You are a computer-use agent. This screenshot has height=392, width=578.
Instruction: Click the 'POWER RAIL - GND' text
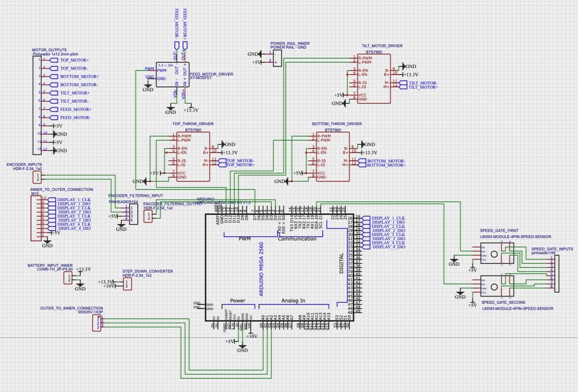(288, 48)
